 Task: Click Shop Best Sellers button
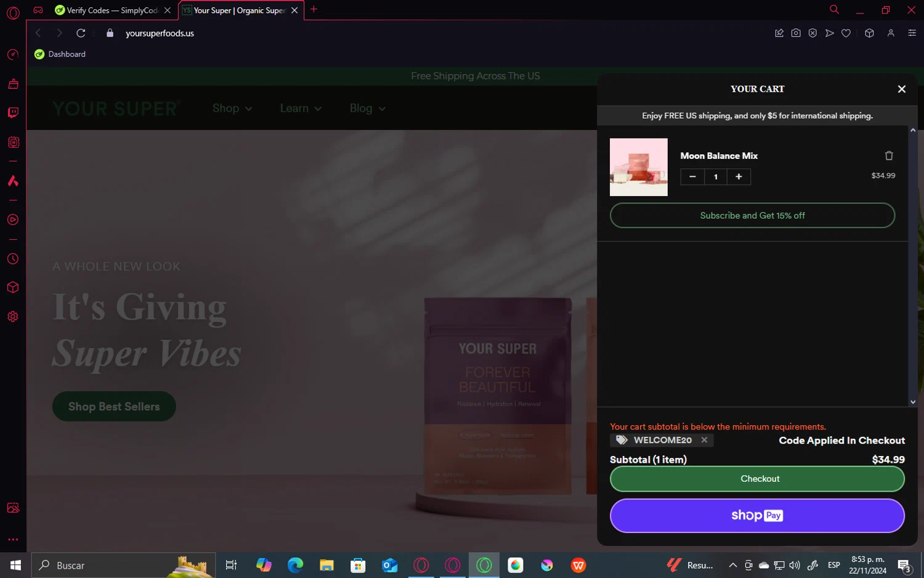coord(114,407)
